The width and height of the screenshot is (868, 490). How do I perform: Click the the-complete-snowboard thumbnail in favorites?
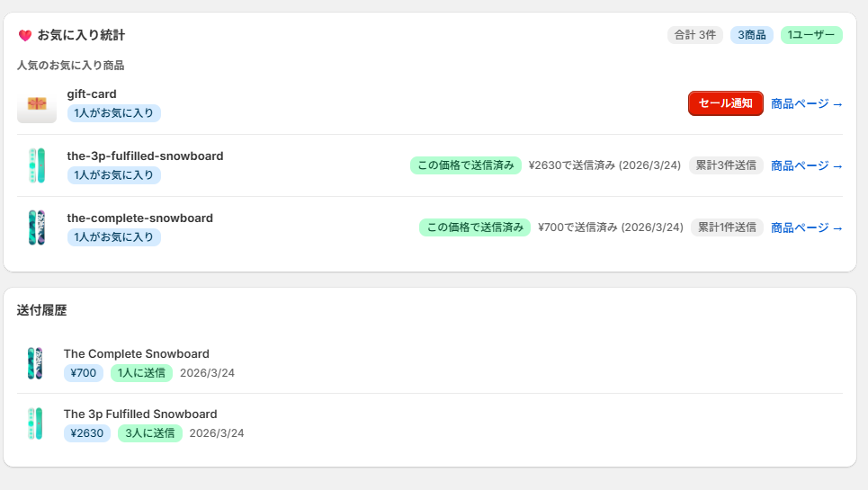(x=36, y=228)
